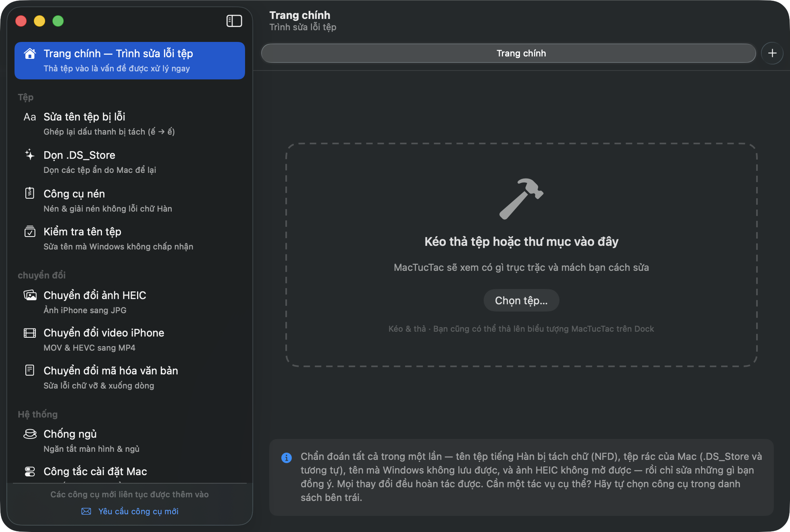The width and height of the screenshot is (790, 532).
Task: Click the hammer icon in the drop zone
Action: [x=521, y=199]
